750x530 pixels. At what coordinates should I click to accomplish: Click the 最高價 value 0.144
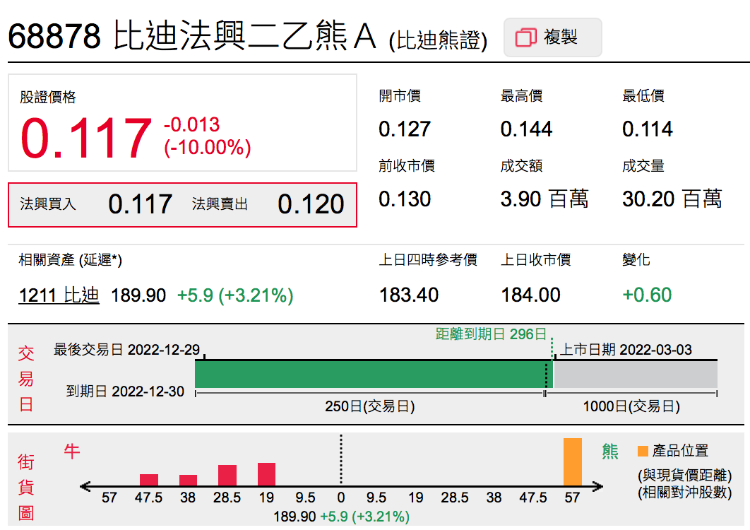tap(526, 129)
